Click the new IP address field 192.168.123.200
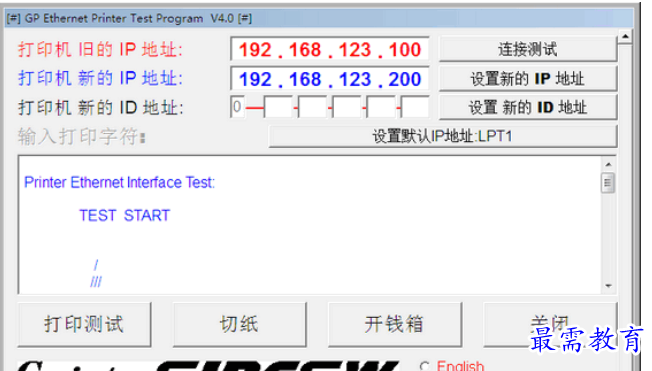This screenshot has width=652, height=371. click(329, 79)
